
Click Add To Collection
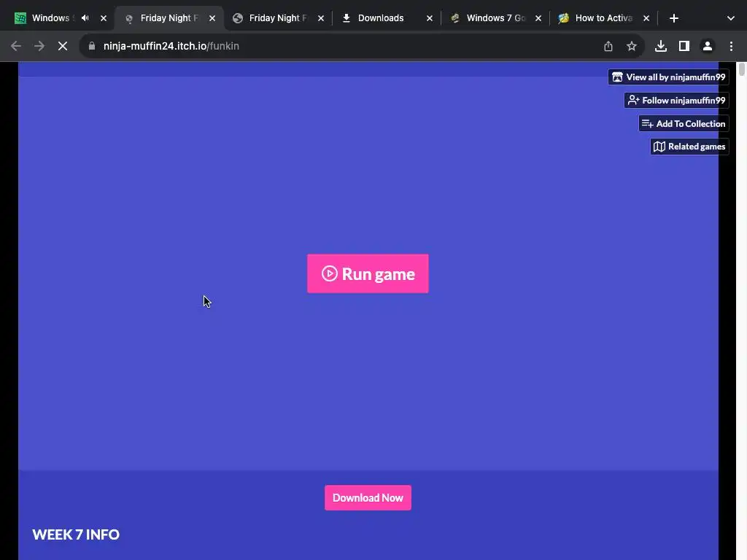(x=684, y=124)
